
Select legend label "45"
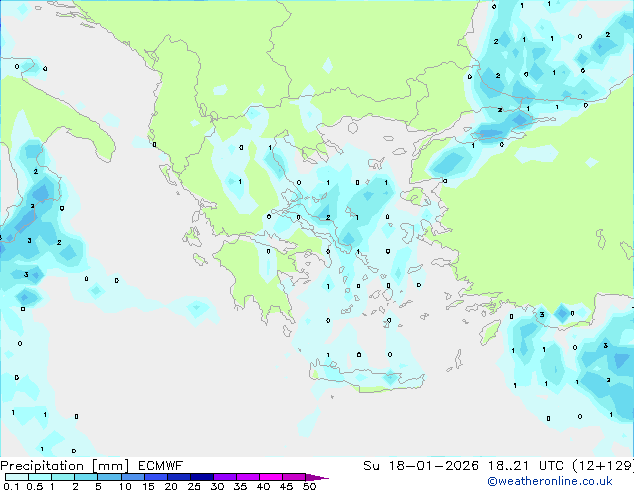287,486
